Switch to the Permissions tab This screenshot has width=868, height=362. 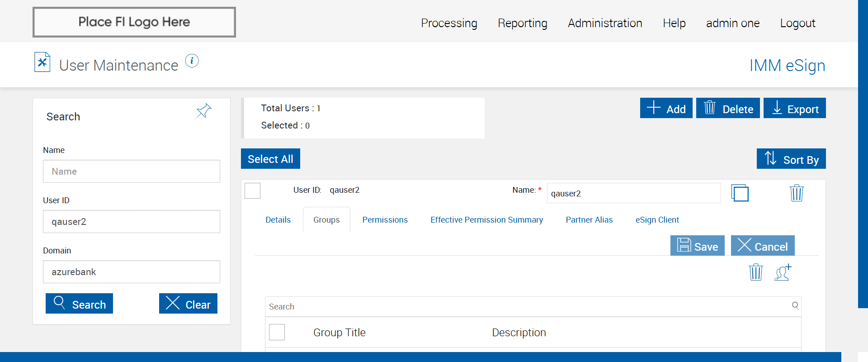[385, 220]
